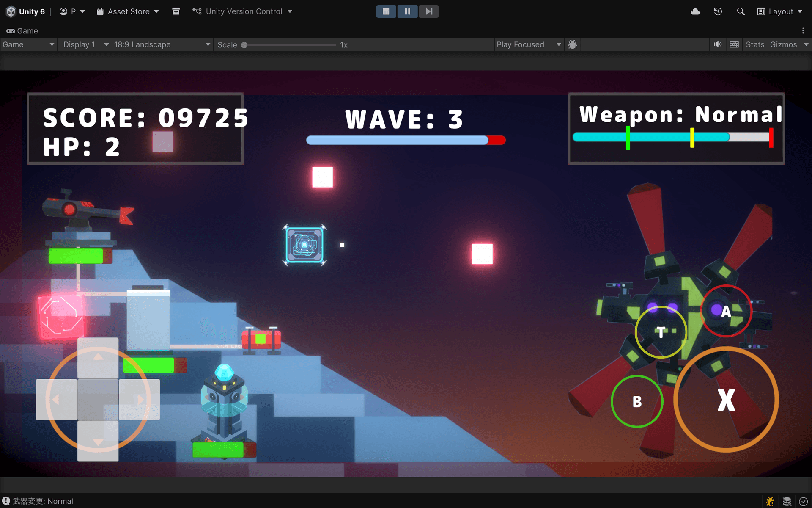Tap the D-pad down arrow
Viewport: 812px width, 508px height.
coord(98,441)
